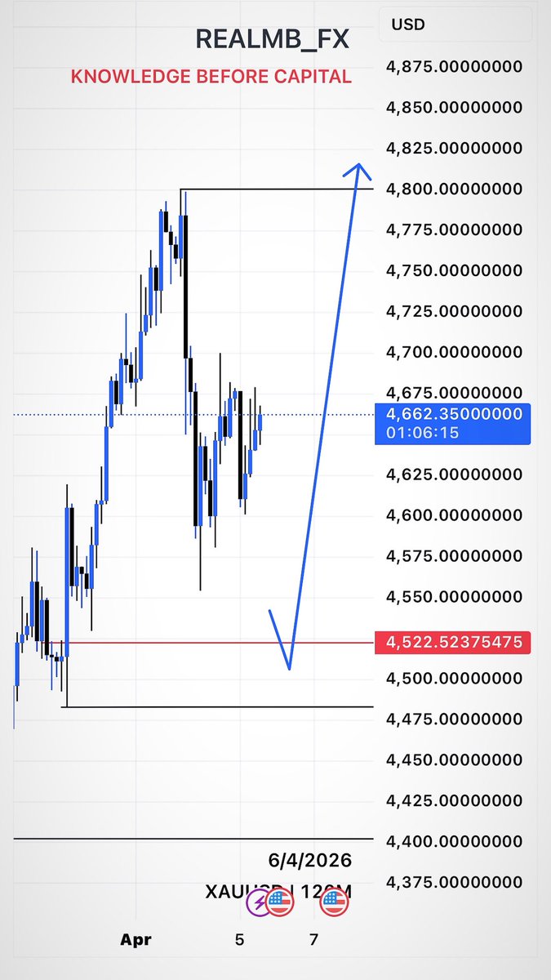Click the 4,550.00000000 price scale label
The image size is (551, 980).
coord(454,597)
